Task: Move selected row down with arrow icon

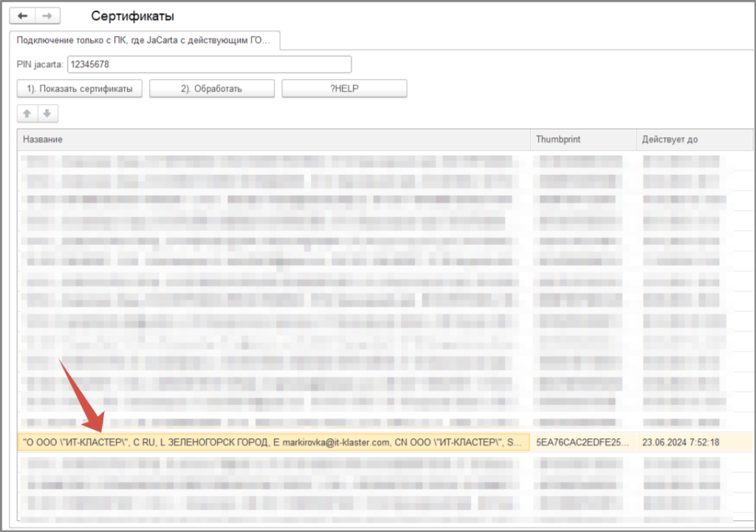Action: pyautogui.click(x=47, y=113)
